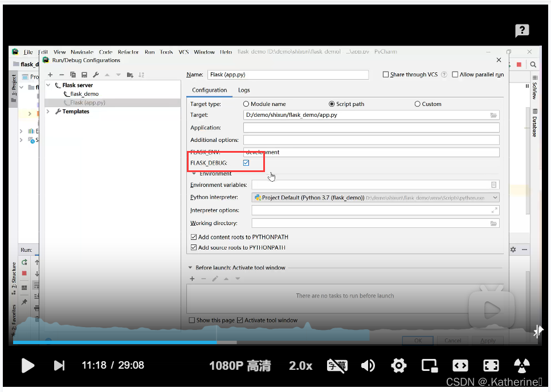
Task: Enter full screen mode icon
Action: pyautogui.click(x=491, y=366)
